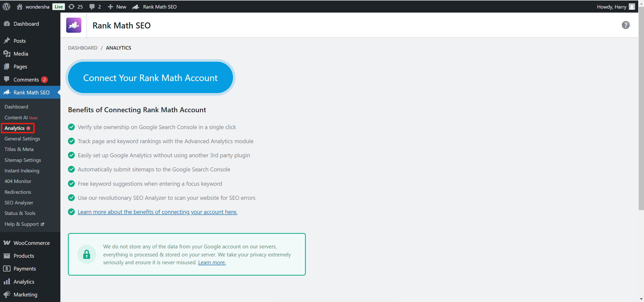The width and height of the screenshot is (644, 302).
Task: Click Connect Your Rank Math Account button
Action: 150,78
